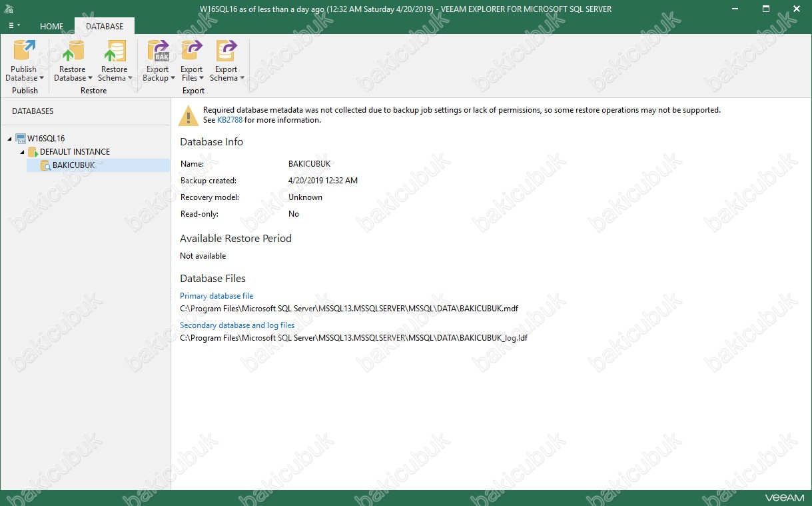Open the KB2788 link
The image size is (812, 506).
tap(230, 120)
